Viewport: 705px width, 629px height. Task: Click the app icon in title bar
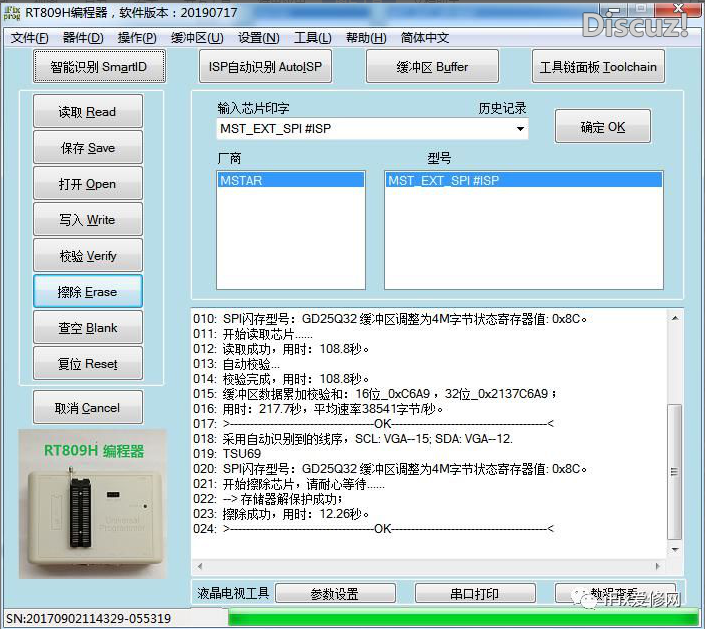point(12,13)
